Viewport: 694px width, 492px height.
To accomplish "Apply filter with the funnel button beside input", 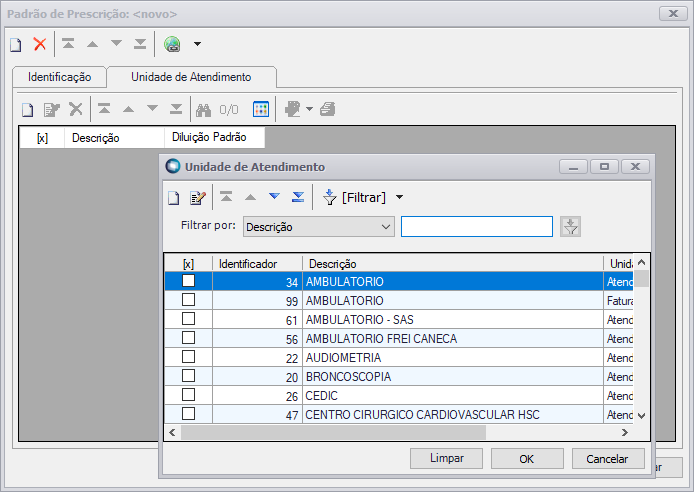I will [x=570, y=227].
